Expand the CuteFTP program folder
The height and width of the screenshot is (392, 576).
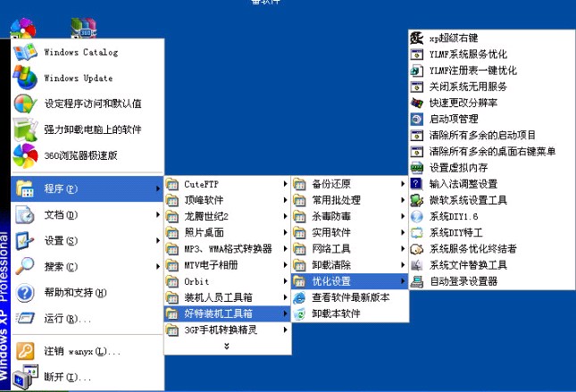[x=202, y=184]
